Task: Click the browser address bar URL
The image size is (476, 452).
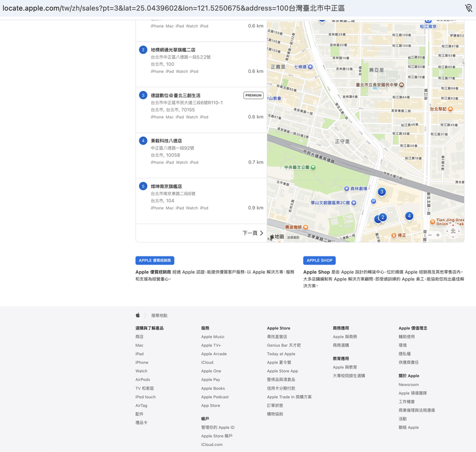Action: [x=174, y=9]
